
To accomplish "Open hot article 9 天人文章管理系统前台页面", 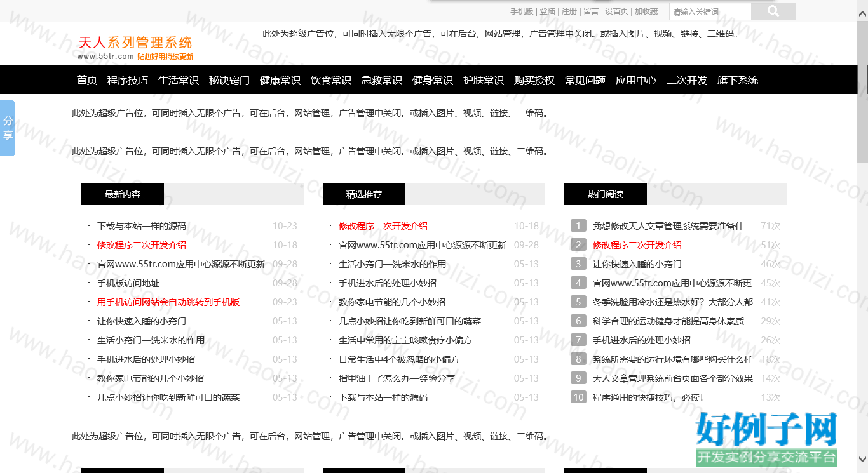I will [x=673, y=378].
